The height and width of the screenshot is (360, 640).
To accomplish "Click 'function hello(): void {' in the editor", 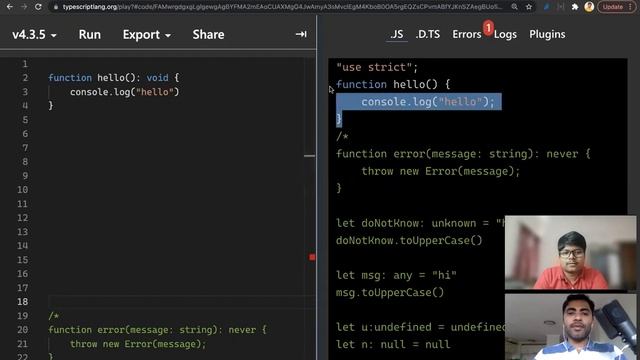I will click(113, 78).
